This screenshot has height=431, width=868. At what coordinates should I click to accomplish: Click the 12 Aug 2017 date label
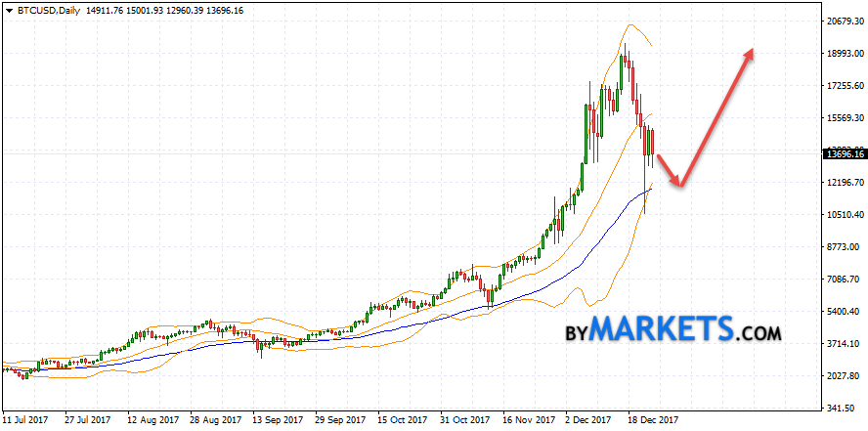[152, 418]
